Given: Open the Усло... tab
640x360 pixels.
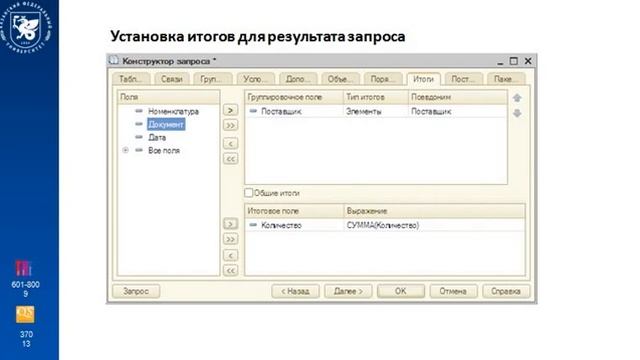Looking at the screenshot, I should tap(256, 79).
